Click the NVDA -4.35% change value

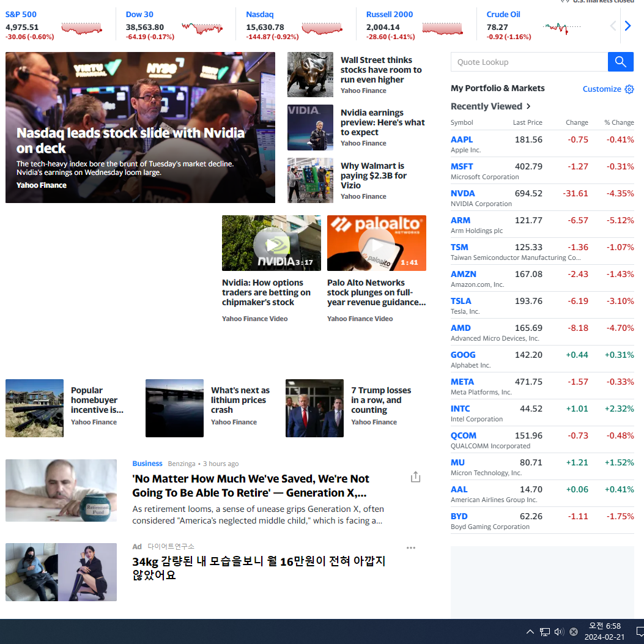pos(620,193)
